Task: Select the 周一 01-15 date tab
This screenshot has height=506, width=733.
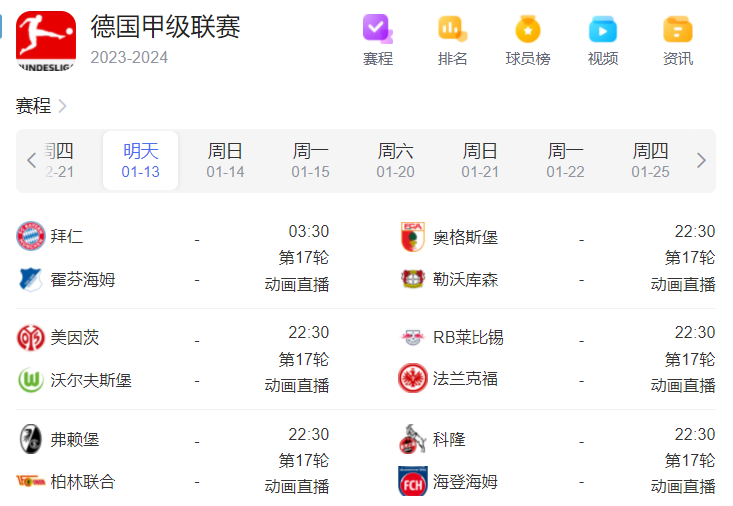Action: (x=310, y=160)
